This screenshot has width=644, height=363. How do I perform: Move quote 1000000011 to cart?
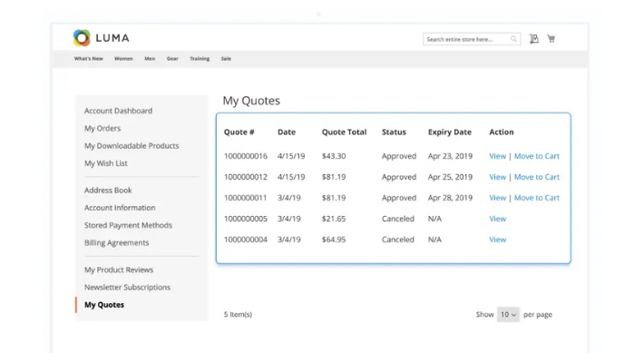[x=536, y=198]
